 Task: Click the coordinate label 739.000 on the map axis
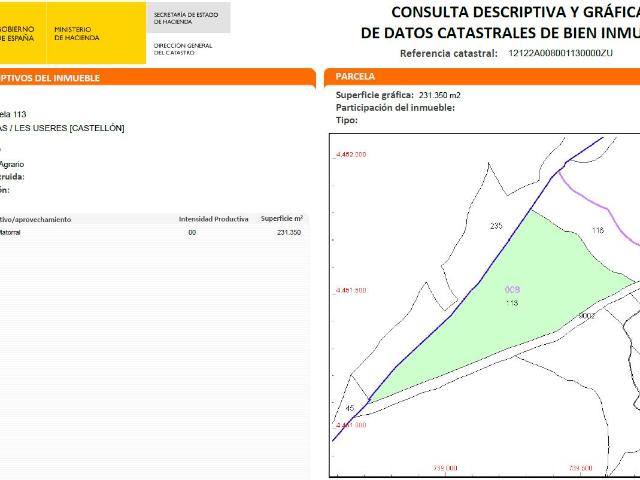pos(445,468)
